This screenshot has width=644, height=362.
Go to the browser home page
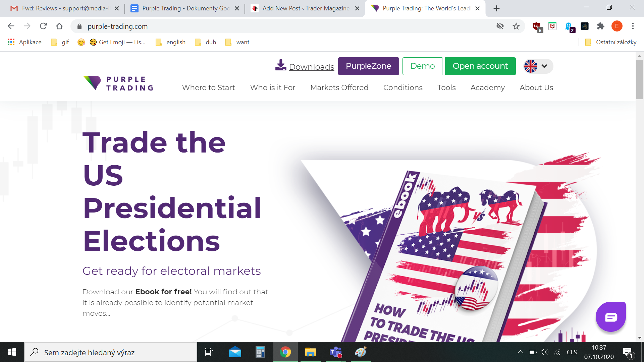tap(59, 26)
